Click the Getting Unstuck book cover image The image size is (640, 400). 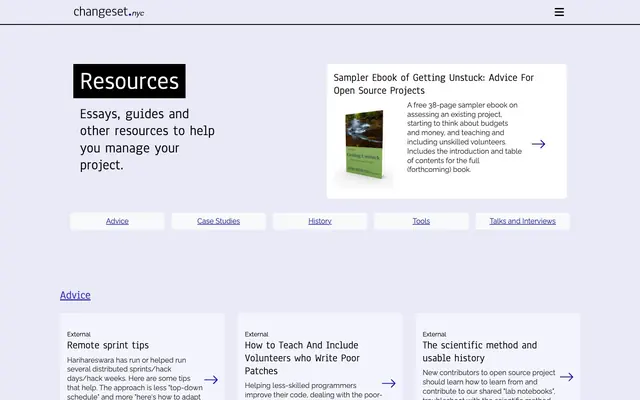pyautogui.click(x=364, y=144)
